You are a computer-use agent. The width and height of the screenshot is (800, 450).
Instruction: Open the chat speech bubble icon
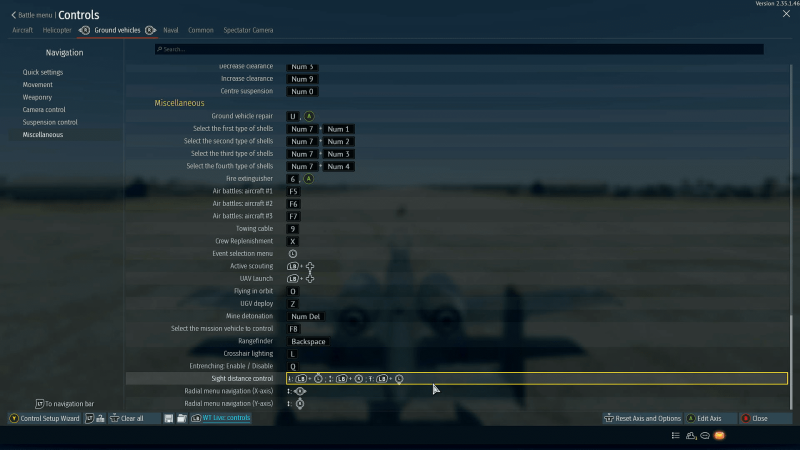tap(705, 436)
